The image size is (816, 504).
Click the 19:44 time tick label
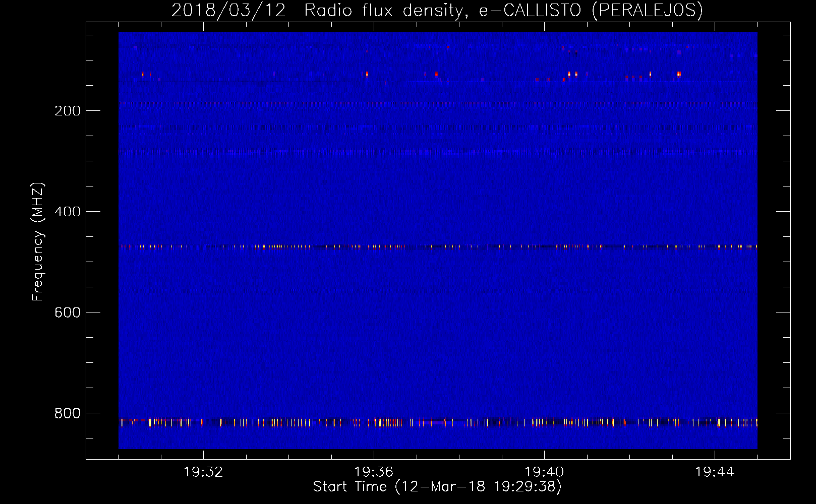pos(715,472)
